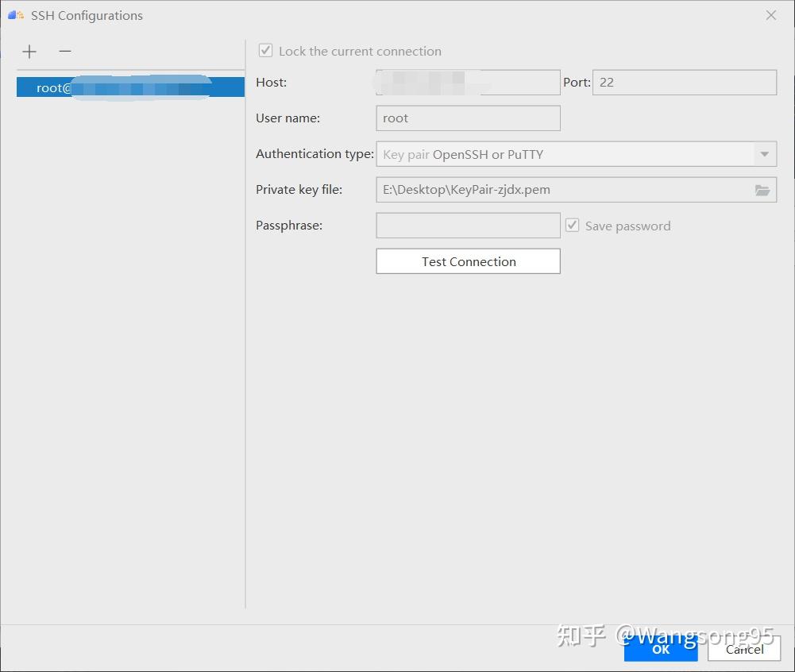The width and height of the screenshot is (795, 672).
Task: Remove selected SSH configuration with minus icon
Action: point(65,51)
